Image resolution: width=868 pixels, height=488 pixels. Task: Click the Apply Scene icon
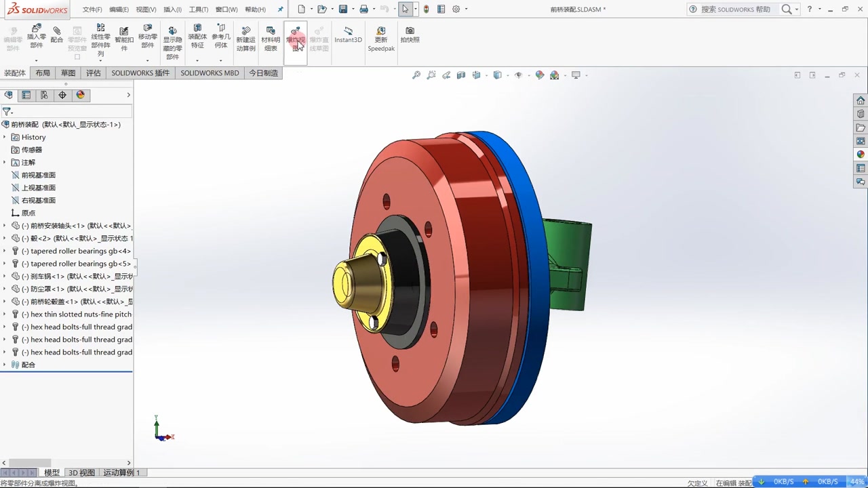(x=555, y=75)
